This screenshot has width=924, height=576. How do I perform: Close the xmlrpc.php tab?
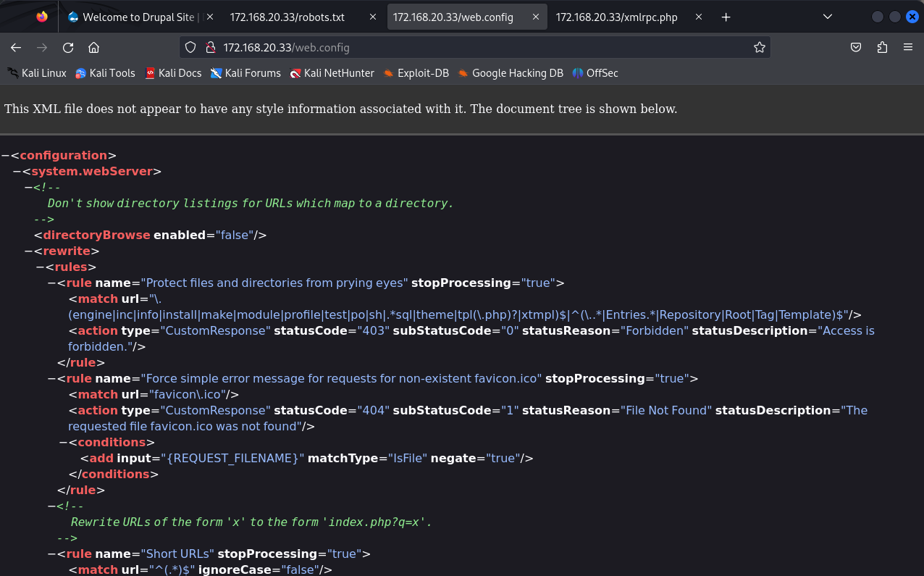pyautogui.click(x=700, y=17)
